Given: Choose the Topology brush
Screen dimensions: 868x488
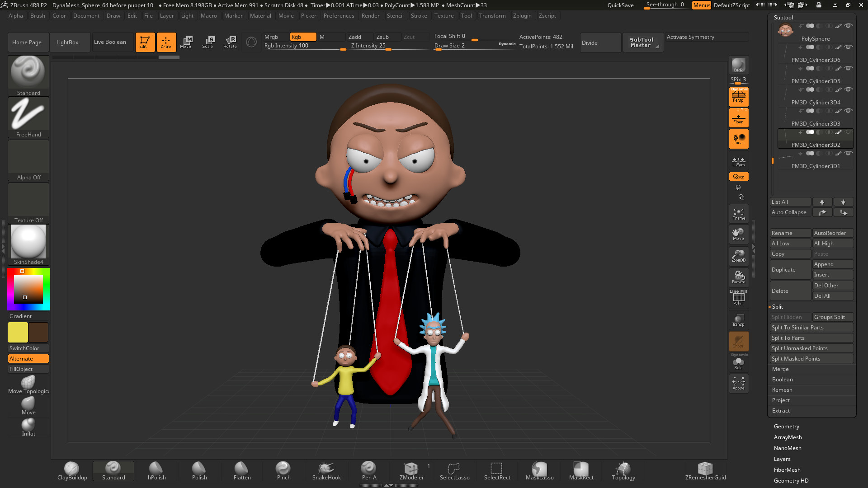Looking at the screenshot, I should click(623, 471).
